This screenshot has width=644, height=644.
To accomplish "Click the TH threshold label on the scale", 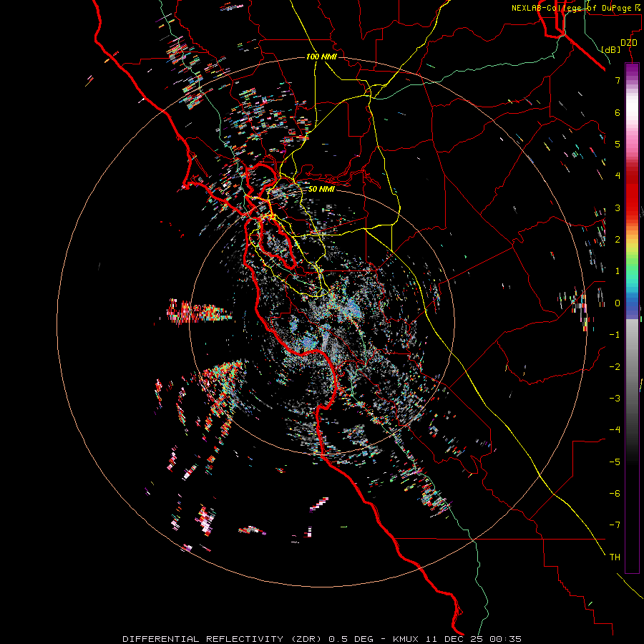I will (x=615, y=557).
